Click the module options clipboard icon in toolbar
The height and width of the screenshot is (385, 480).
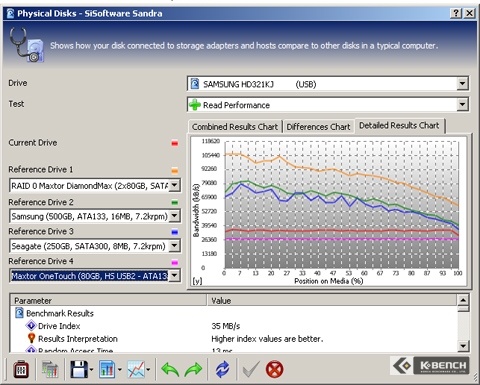click(x=21, y=369)
